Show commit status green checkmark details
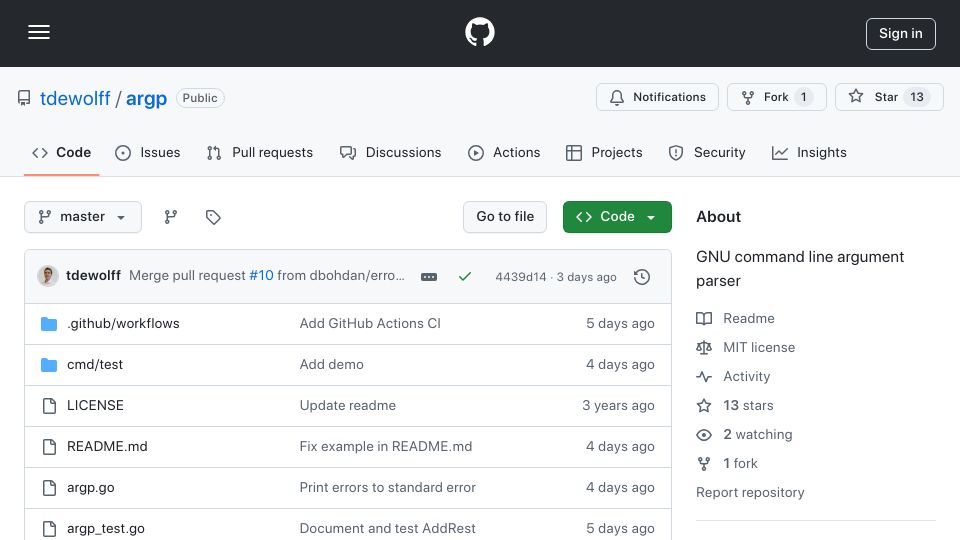 [x=465, y=277]
